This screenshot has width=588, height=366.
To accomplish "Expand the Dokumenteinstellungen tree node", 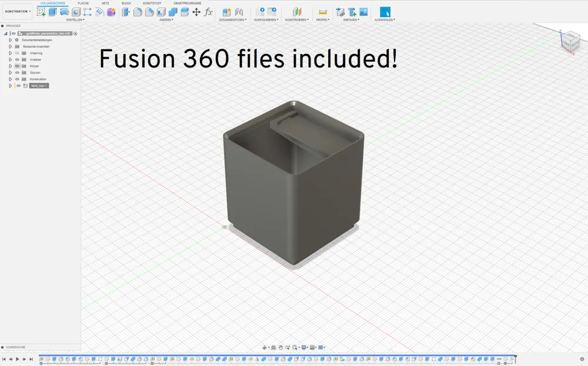I will (x=10, y=40).
